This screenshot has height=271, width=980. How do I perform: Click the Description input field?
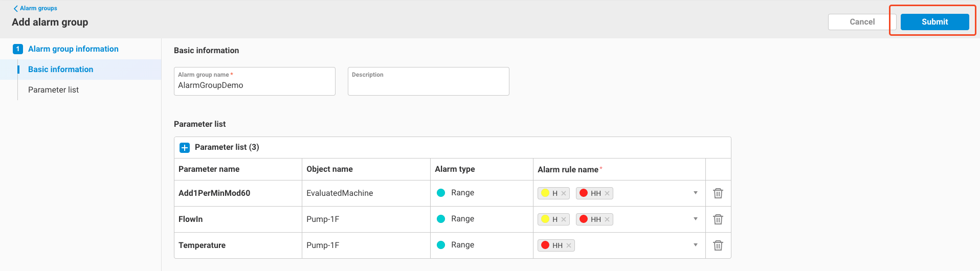[x=428, y=85]
